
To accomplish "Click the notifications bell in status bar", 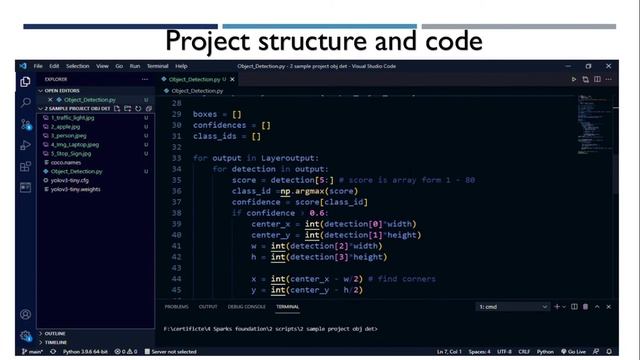I will pos(609,351).
